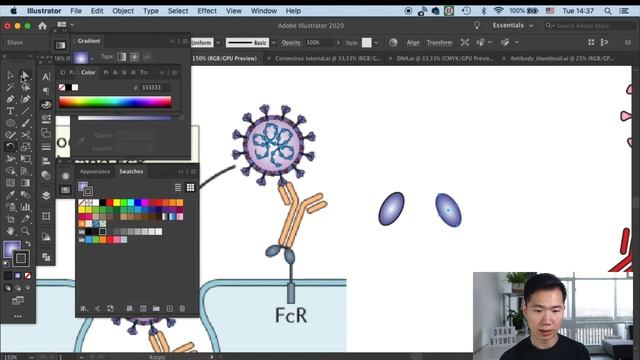Open Swatches panel flyout menu

point(194,172)
